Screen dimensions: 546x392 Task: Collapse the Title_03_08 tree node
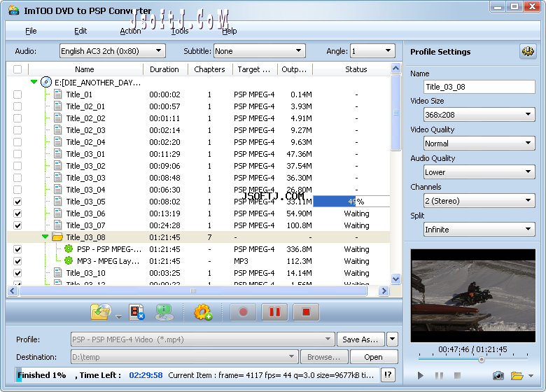pyautogui.click(x=45, y=237)
